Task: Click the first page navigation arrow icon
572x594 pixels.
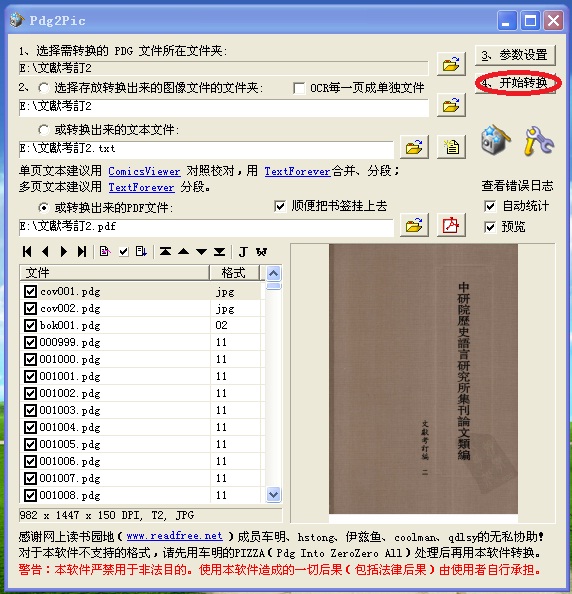Action: 27,252
